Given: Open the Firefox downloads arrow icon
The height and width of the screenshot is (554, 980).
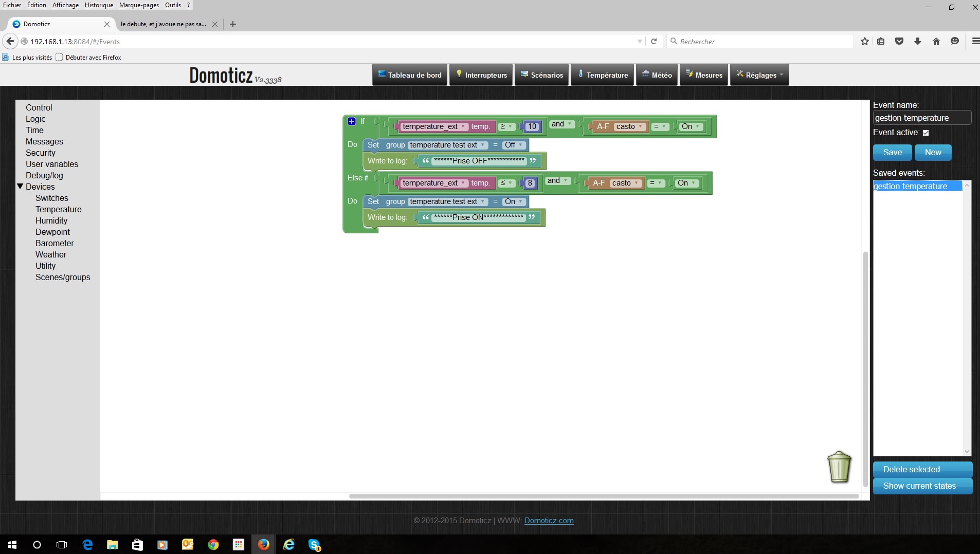Looking at the screenshot, I should click(x=918, y=41).
